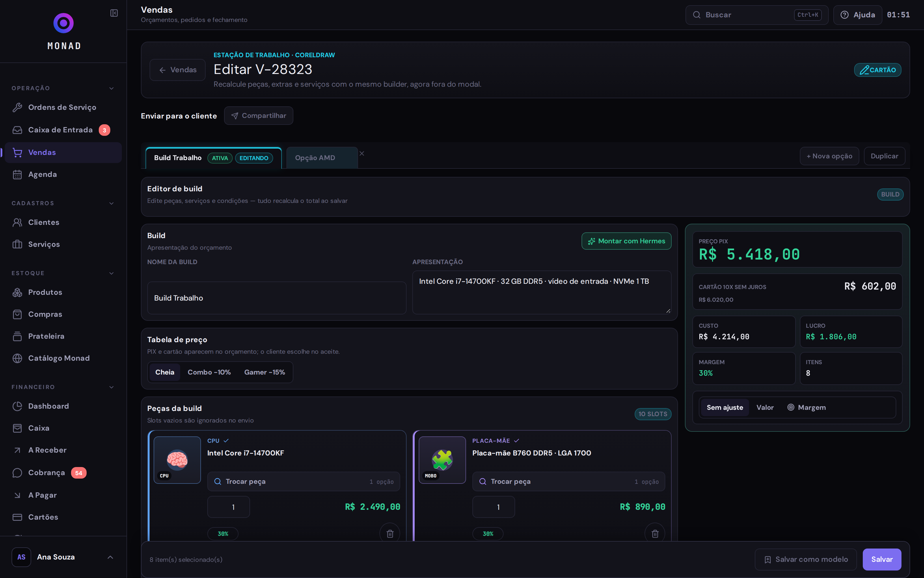
Task: Collapse the sidebar panel icon
Action: point(114,13)
